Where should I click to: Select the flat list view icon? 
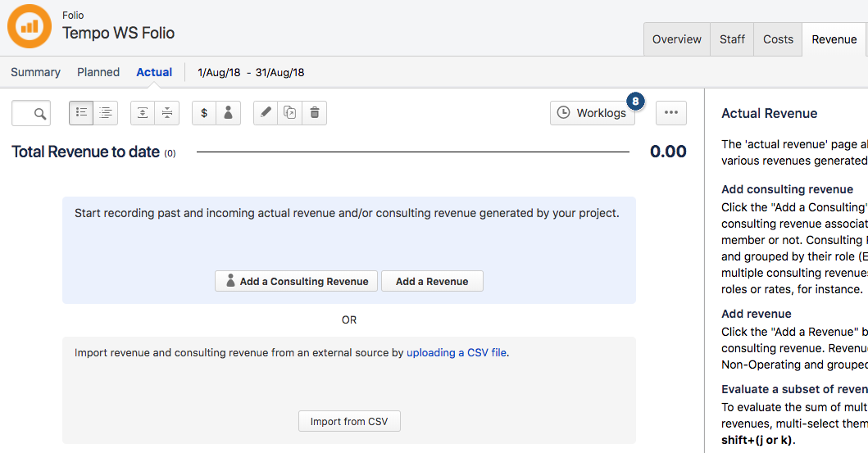[81, 113]
